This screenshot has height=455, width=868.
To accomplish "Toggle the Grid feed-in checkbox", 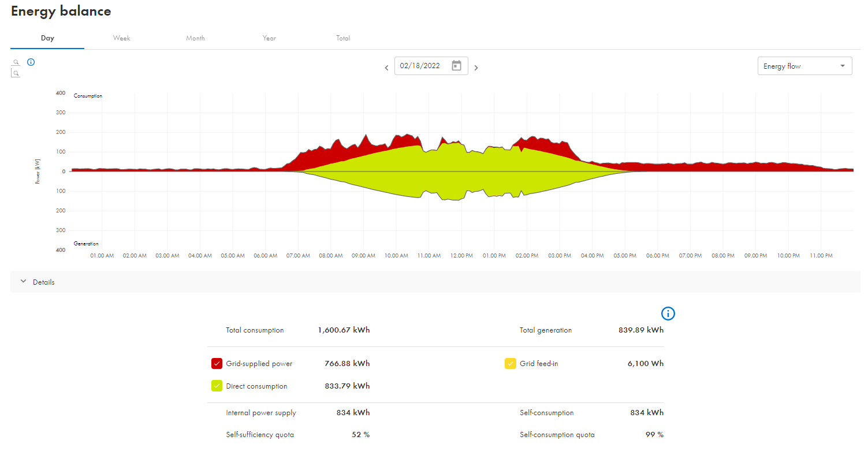I will (511, 364).
